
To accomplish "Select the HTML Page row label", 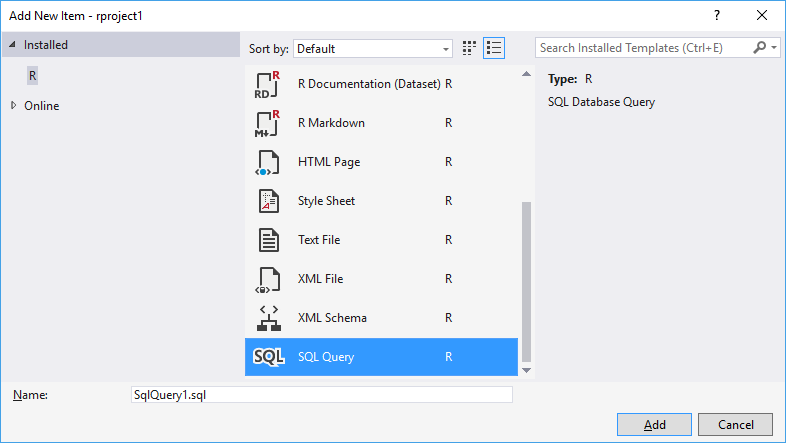I will tap(329, 162).
